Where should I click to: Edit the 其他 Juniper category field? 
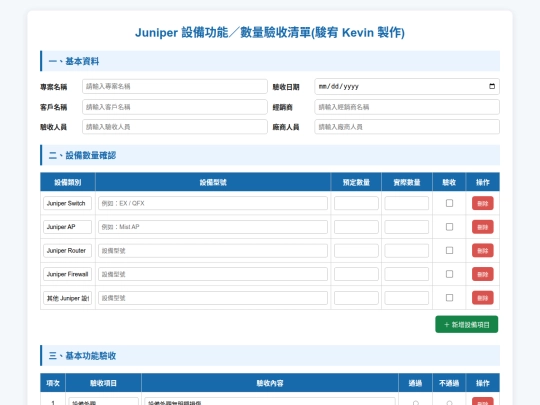click(x=68, y=298)
